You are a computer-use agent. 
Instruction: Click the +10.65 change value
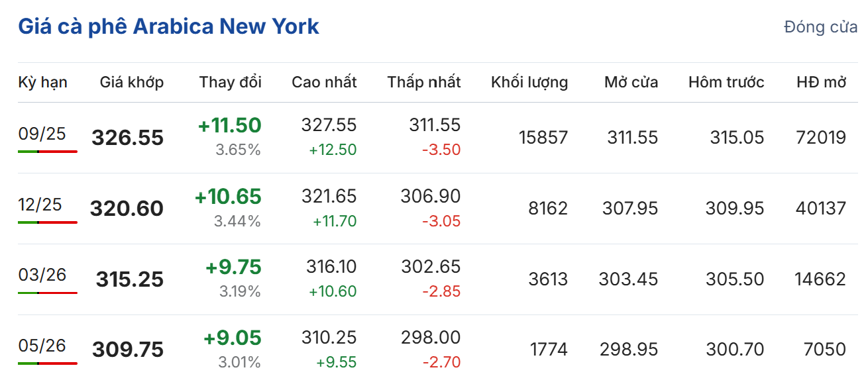click(x=228, y=196)
